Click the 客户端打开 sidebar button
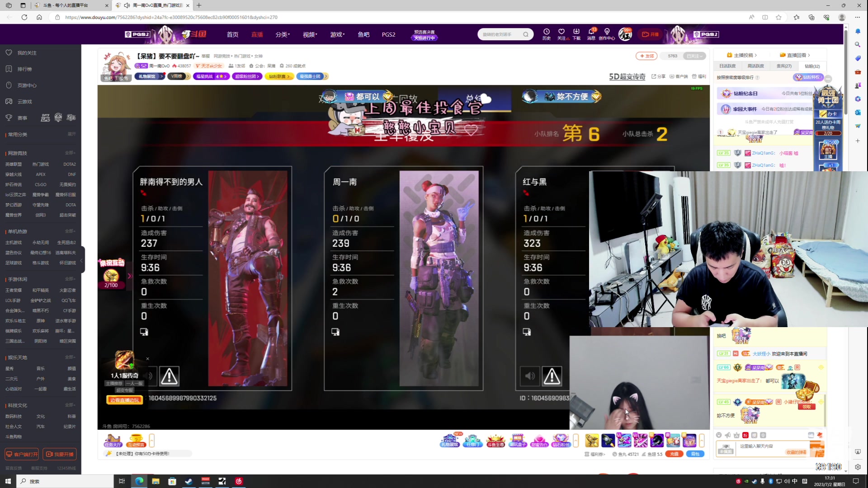 point(22,454)
